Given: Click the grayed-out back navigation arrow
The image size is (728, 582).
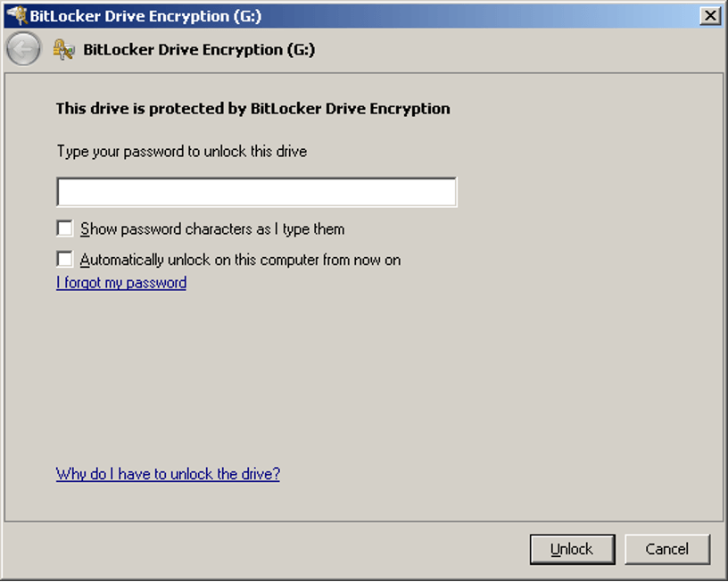Looking at the screenshot, I should coord(23,48).
